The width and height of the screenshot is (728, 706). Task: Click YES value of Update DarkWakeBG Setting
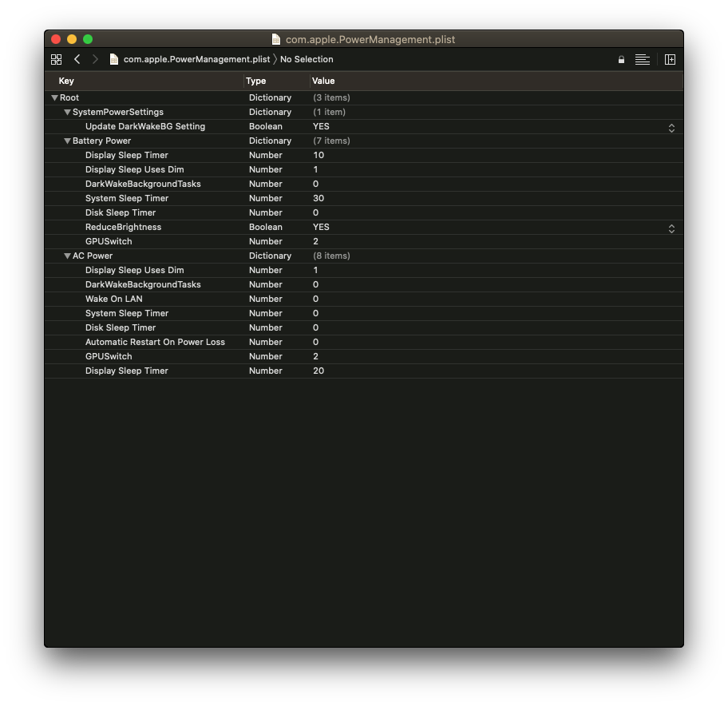tap(321, 126)
